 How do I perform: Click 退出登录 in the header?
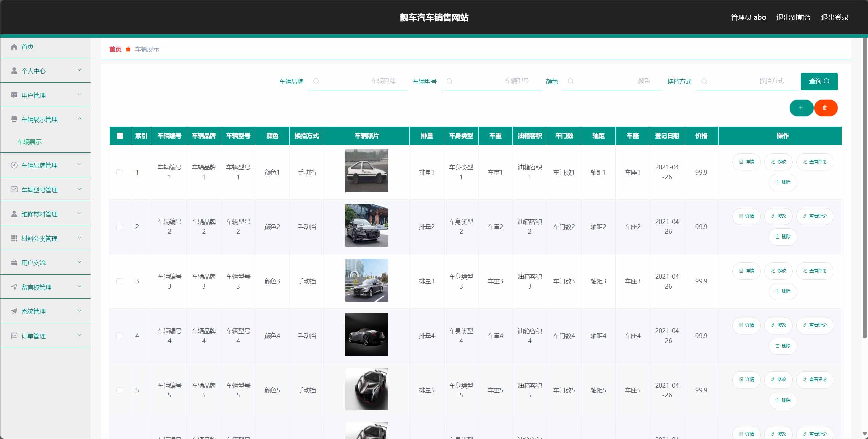coord(835,17)
